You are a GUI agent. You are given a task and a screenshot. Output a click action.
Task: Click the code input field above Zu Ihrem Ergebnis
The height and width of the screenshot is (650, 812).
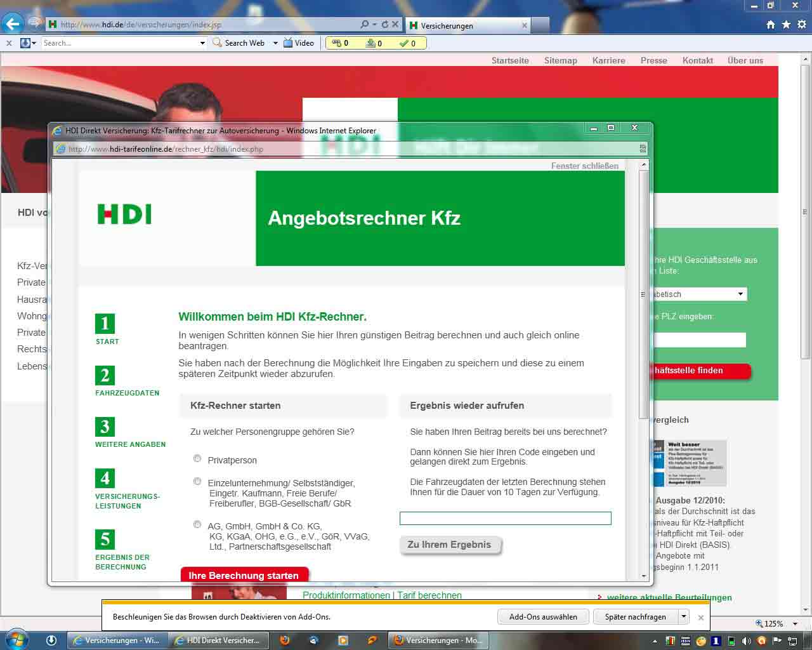point(505,519)
